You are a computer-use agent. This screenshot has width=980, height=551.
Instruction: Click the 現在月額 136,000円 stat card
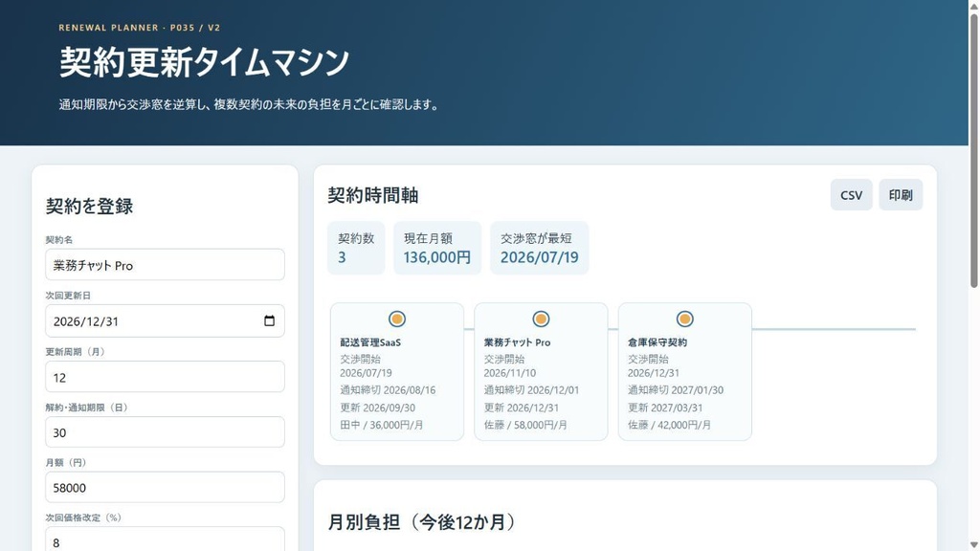(437, 248)
